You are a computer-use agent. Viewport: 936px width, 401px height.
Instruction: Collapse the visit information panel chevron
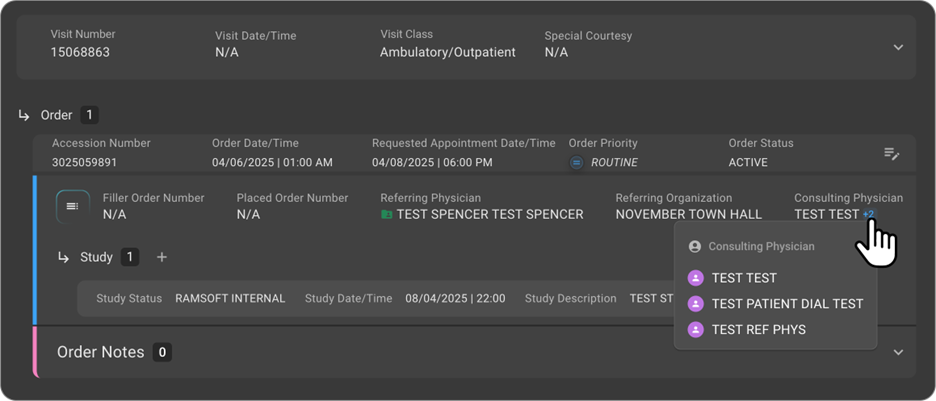(x=898, y=47)
